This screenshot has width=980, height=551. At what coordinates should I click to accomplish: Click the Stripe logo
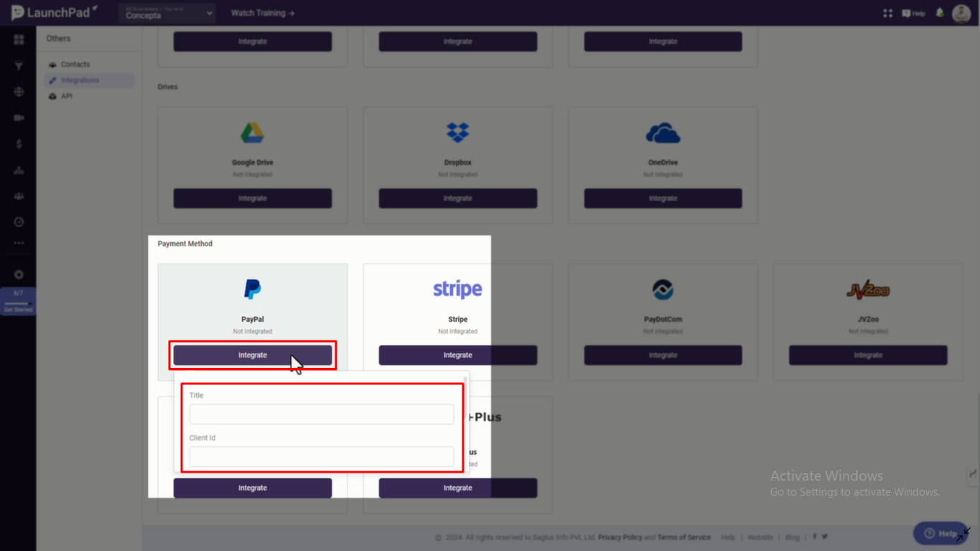click(x=457, y=290)
